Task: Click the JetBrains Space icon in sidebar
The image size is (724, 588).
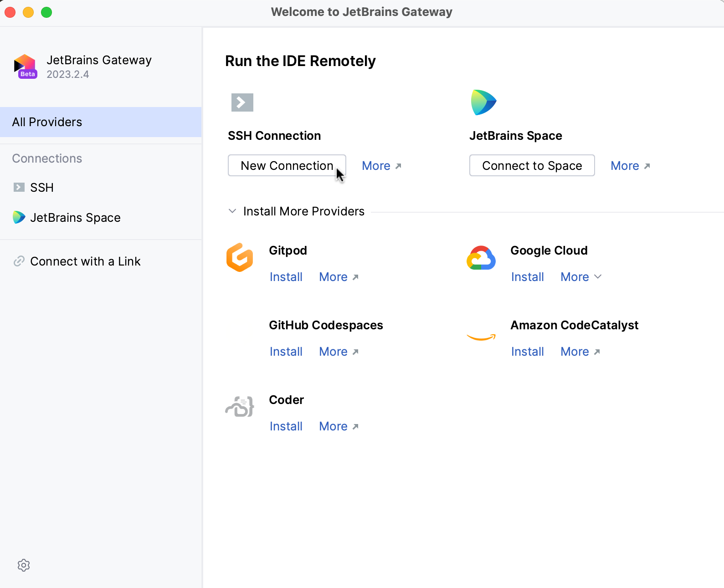Action: tap(19, 217)
